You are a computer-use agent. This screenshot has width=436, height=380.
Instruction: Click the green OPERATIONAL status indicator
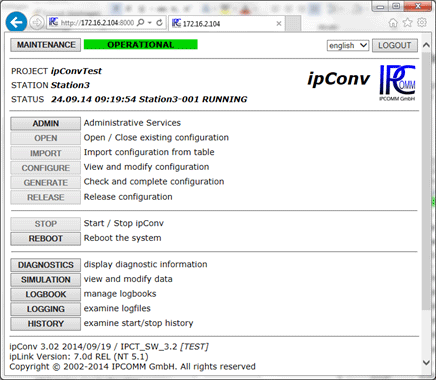click(141, 45)
